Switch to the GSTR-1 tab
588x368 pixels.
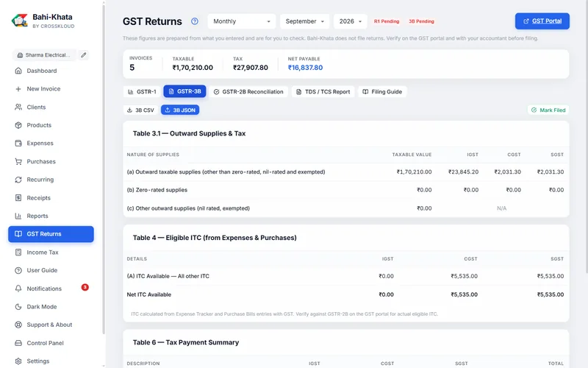tap(142, 91)
